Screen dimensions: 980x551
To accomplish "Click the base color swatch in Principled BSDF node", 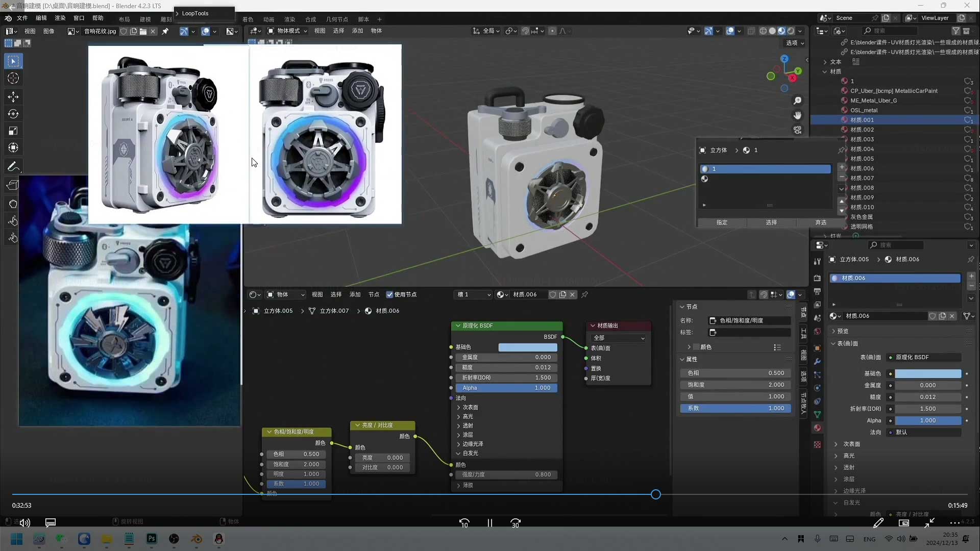I will coord(528,347).
